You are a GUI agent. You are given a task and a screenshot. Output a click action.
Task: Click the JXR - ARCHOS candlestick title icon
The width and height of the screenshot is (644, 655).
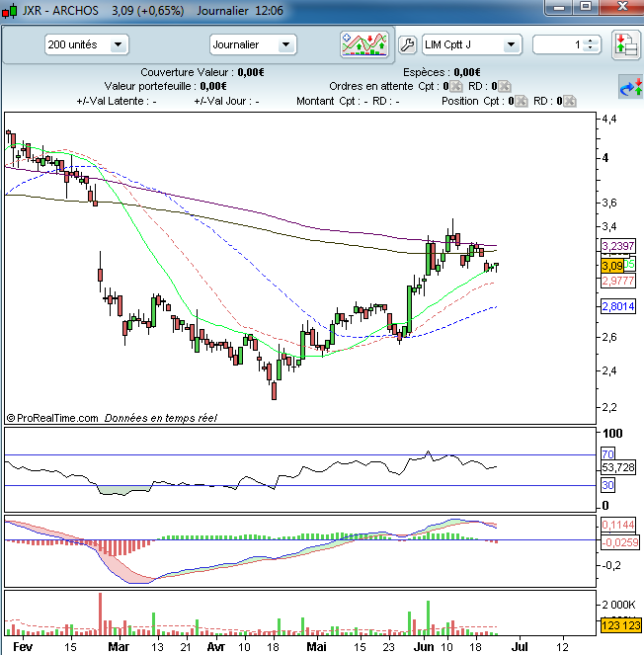(x=9, y=11)
